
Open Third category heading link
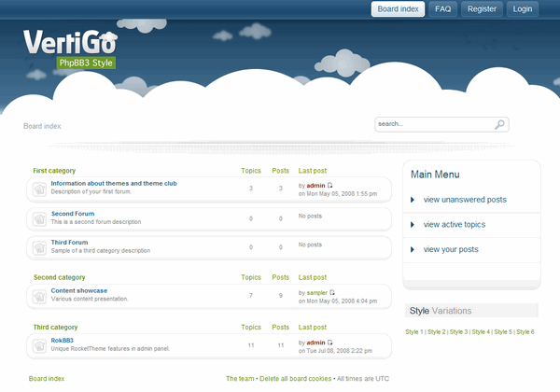tap(55, 327)
